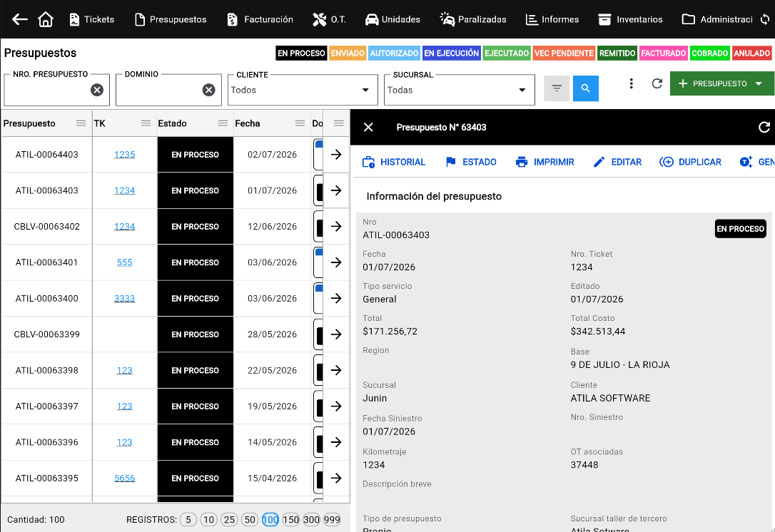
Task: Click the Duplicar button
Action: tap(691, 162)
